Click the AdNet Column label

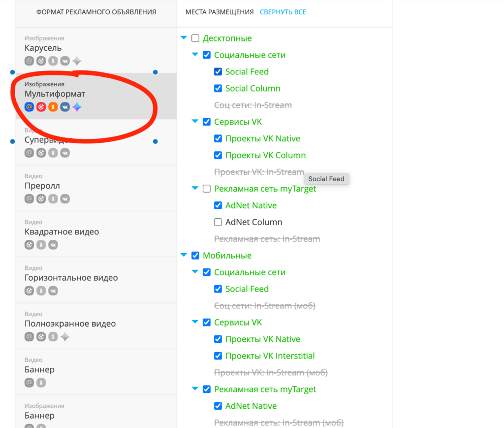tap(253, 222)
